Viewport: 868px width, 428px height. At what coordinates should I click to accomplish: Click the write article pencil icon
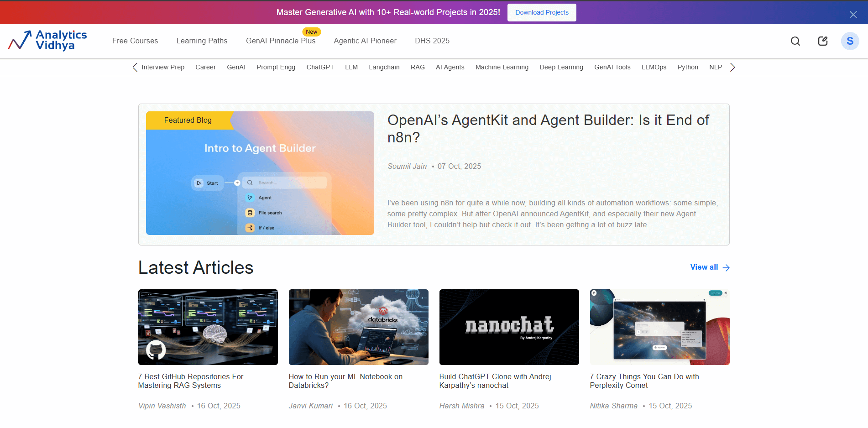click(x=823, y=41)
